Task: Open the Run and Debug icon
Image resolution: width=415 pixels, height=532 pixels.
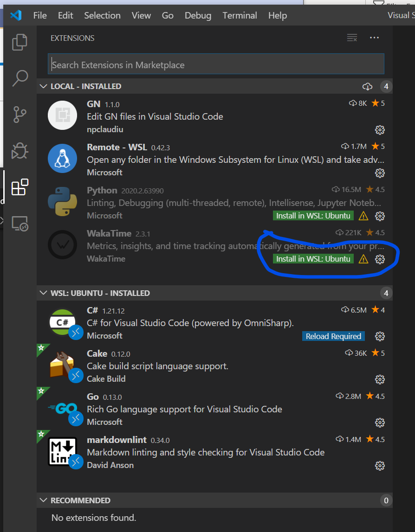Action: coord(19,151)
